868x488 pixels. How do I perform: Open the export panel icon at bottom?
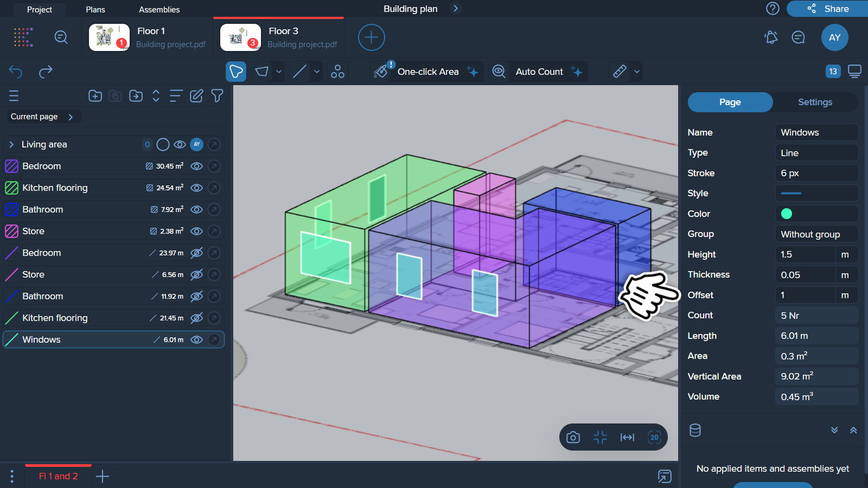click(x=665, y=476)
